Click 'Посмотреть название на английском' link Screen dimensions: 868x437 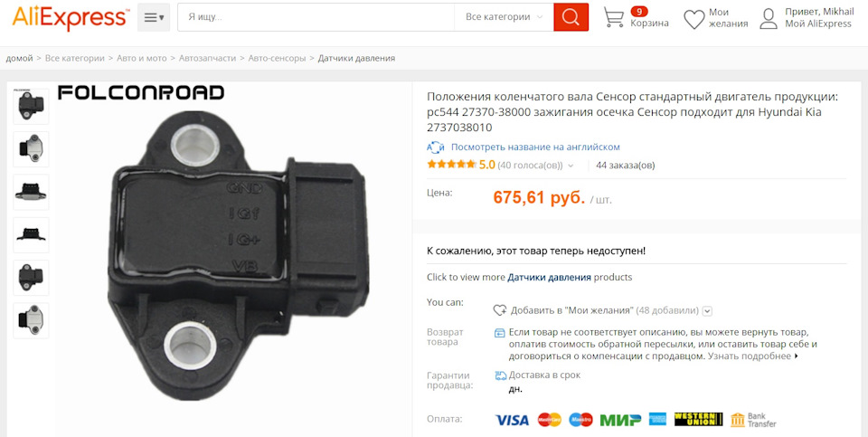tap(535, 147)
